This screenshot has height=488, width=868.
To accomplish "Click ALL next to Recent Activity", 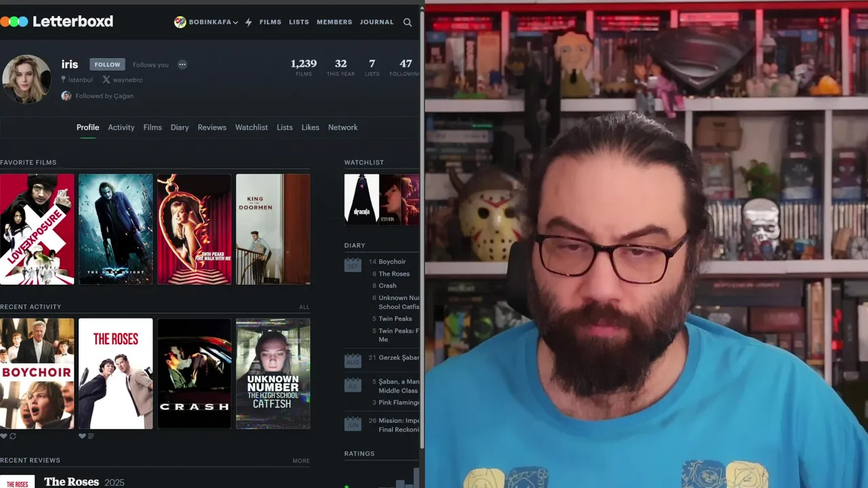I will (x=304, y=307).
